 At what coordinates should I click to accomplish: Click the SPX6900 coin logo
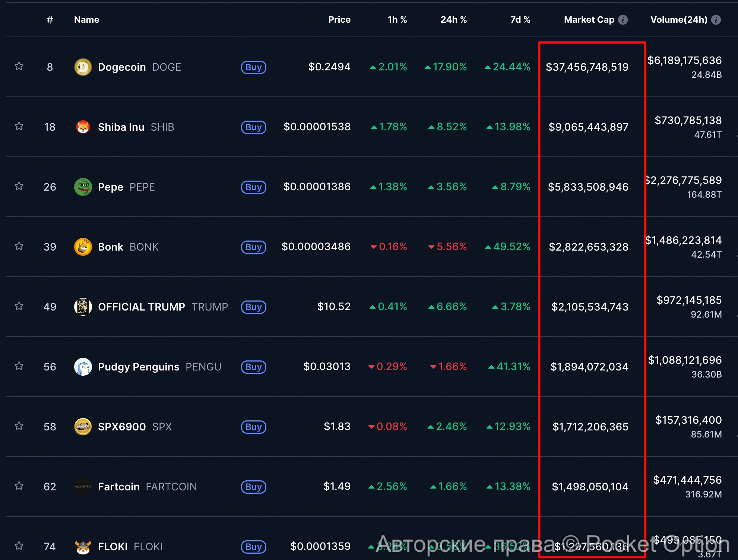pyautogui.click(x=83, y=427)
